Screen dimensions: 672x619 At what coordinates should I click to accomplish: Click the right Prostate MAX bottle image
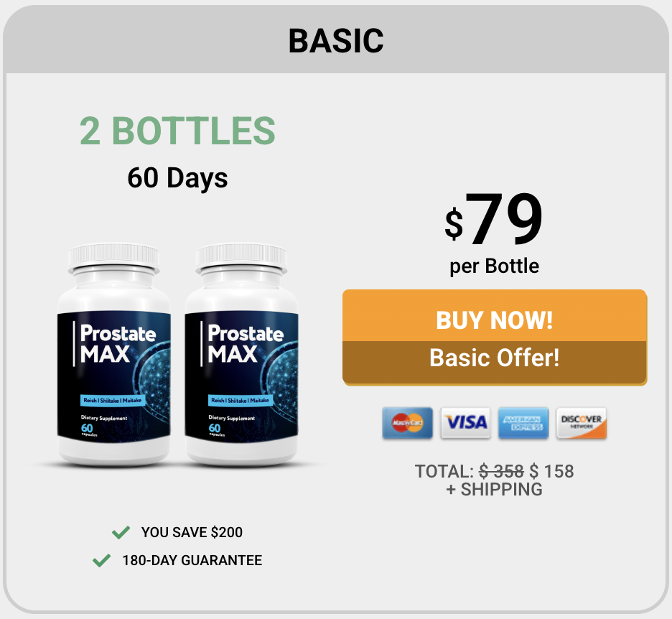241,355
